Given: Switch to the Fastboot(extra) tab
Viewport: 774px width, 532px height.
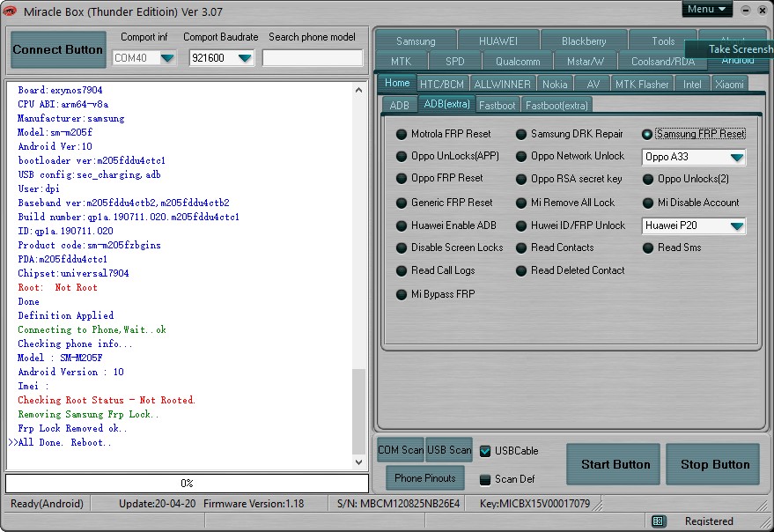Looking at the screenshot, I should (557, 105).
